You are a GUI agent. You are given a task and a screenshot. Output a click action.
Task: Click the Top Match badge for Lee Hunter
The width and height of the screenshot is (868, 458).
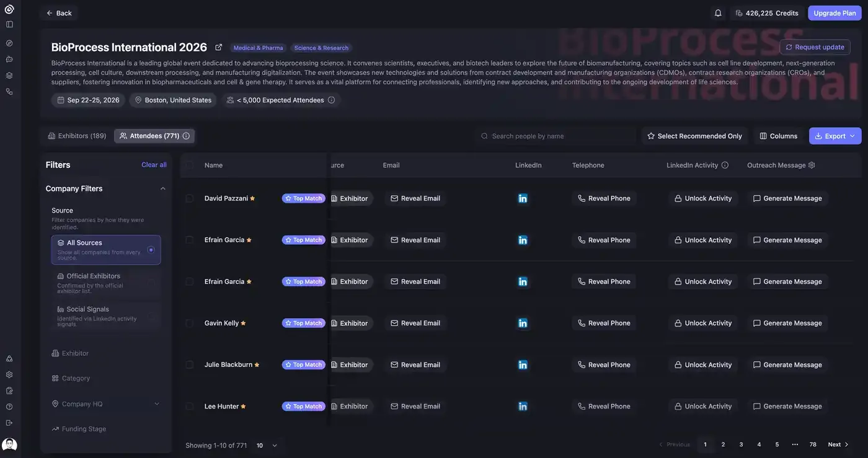coord(304,406)
